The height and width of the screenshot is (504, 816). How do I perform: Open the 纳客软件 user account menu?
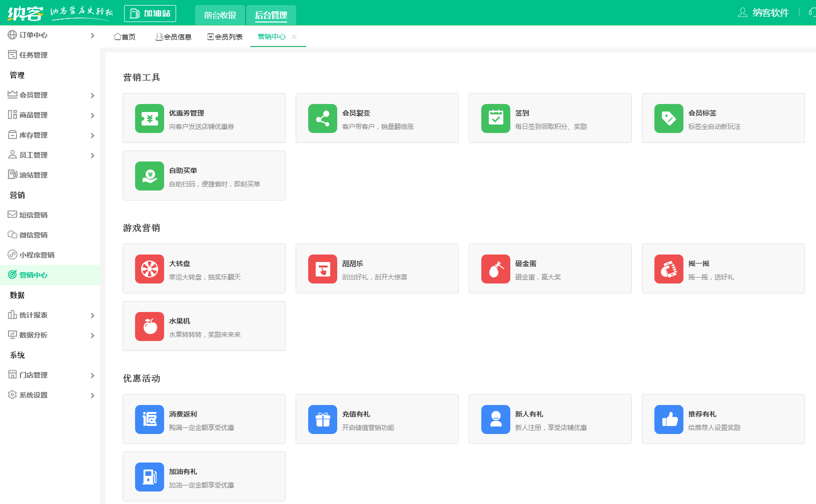click(763, 12)
